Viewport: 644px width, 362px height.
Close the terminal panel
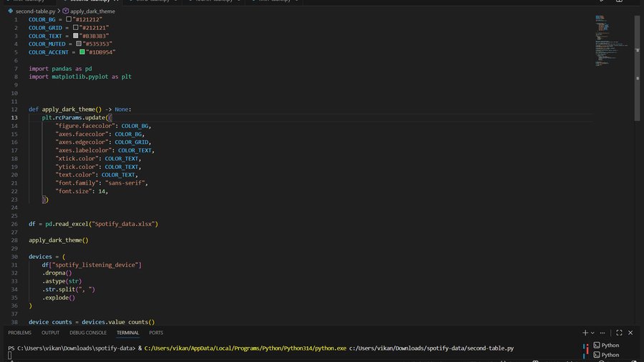click(x=631, y=333)
